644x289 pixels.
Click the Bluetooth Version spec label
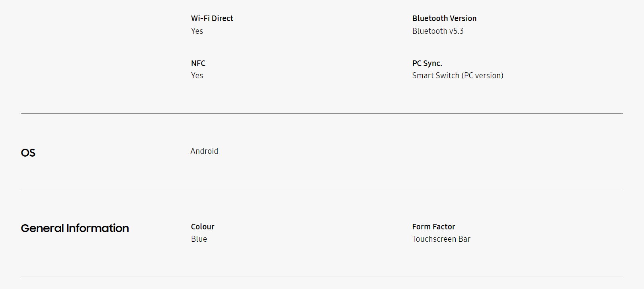444,18
